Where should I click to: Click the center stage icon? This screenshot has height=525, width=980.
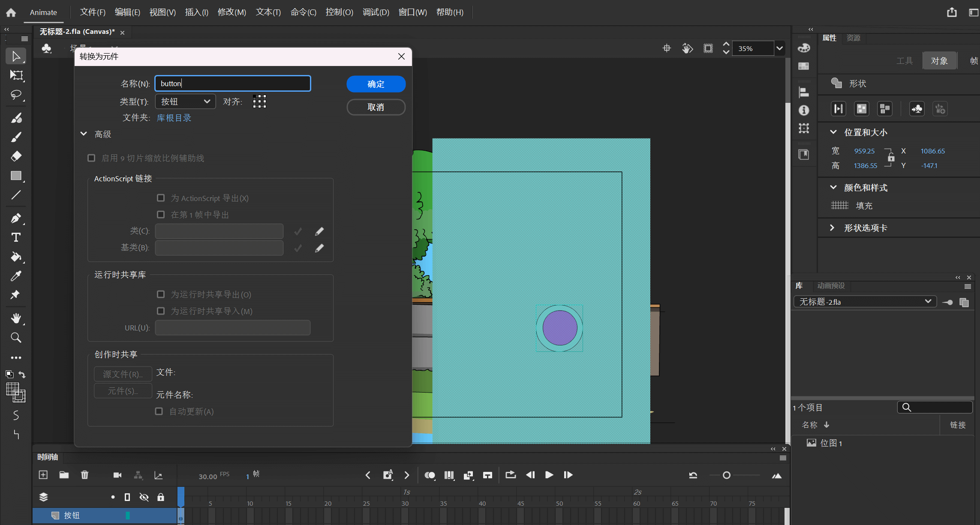pos(667,48)
